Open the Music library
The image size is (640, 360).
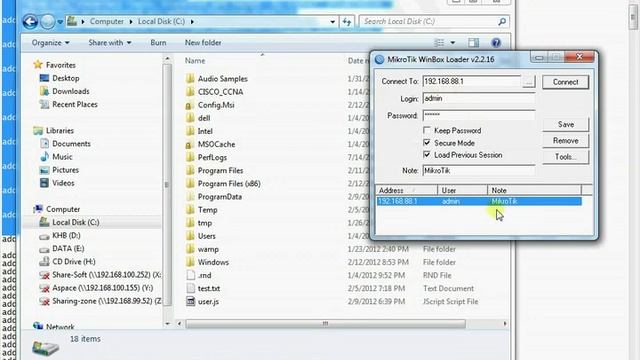pos(62,157)
